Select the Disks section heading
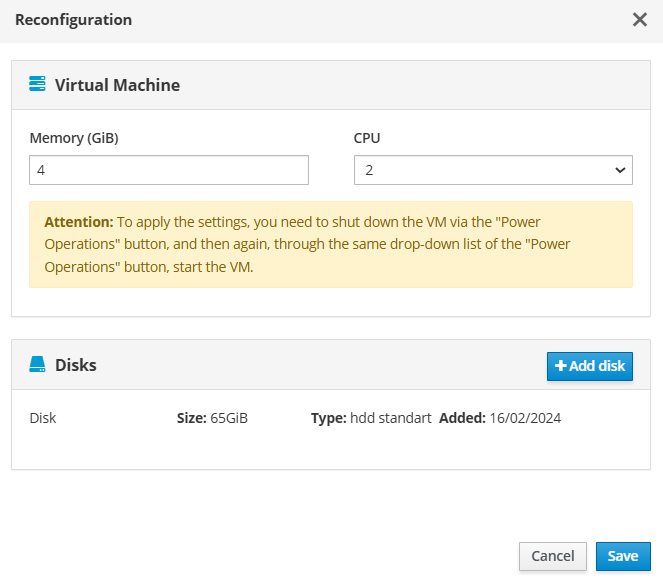 (76, 365)
